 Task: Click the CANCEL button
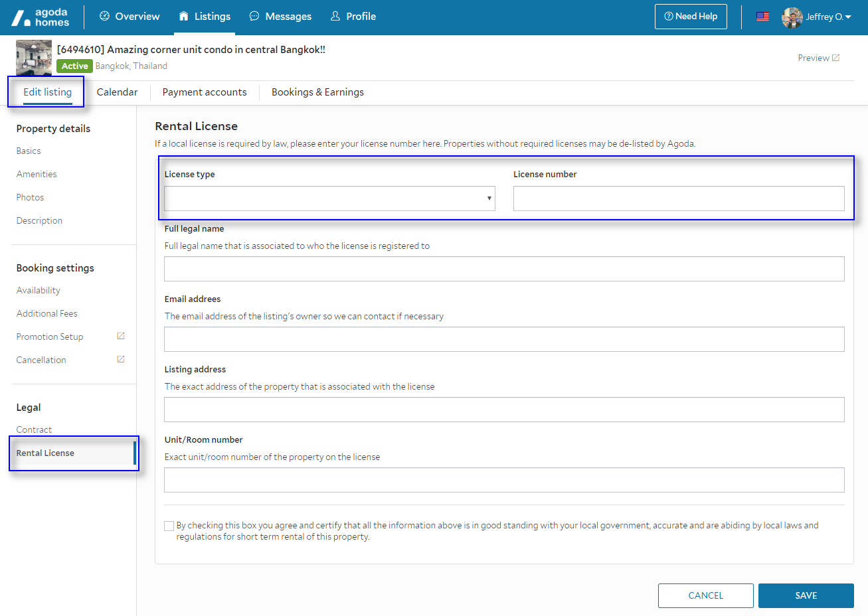tap(706, 595)
